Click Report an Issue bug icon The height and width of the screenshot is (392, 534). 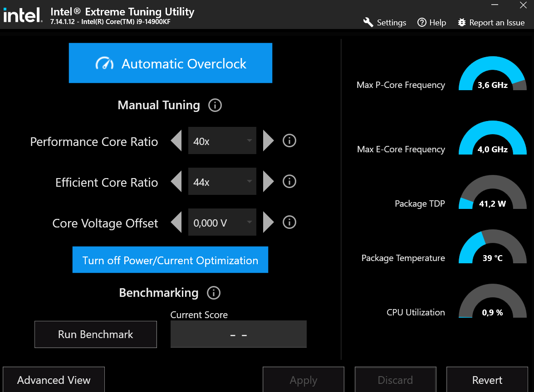[462, 23]
